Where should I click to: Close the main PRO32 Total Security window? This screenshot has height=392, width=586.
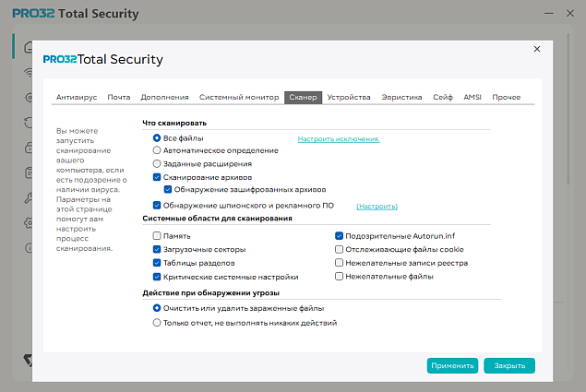(570, 14)
